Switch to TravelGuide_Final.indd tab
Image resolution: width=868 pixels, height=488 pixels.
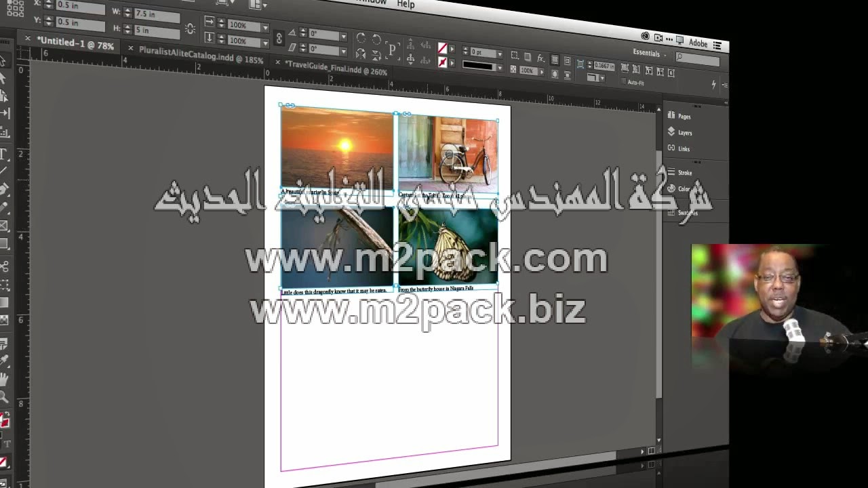(x=336, y=67)
